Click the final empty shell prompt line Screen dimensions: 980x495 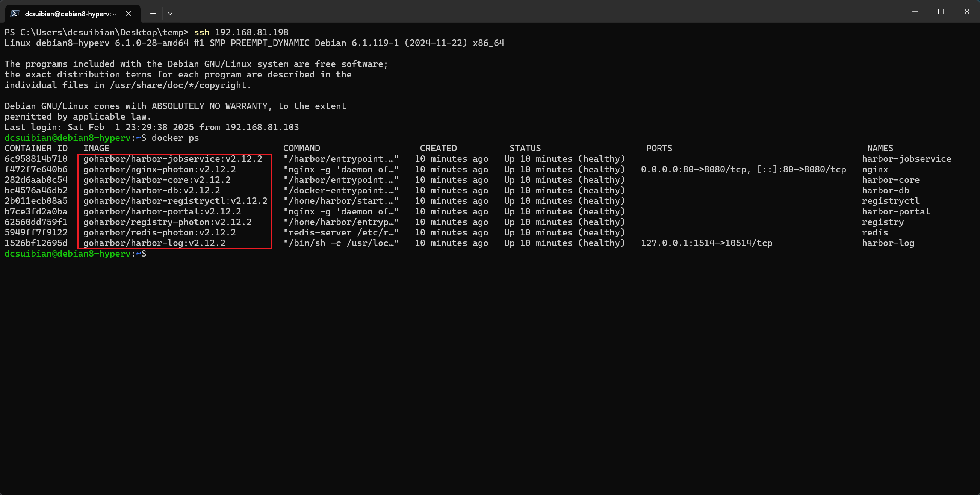79,254
